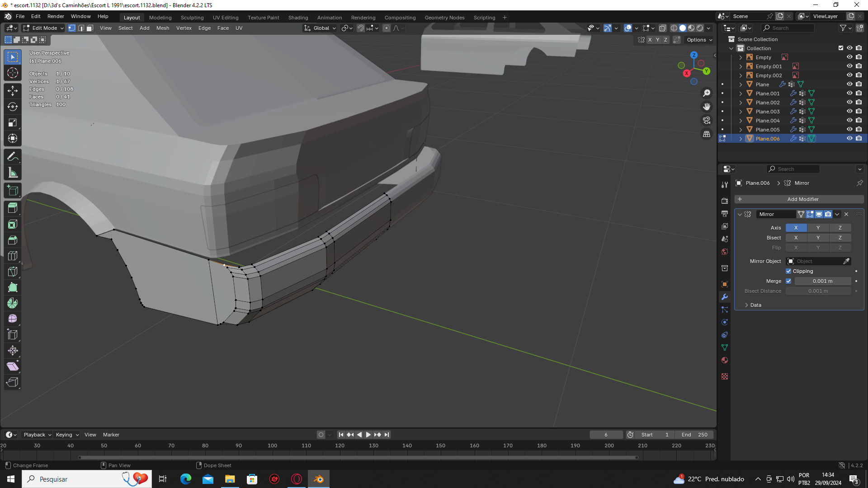Screen dimensions: 868x488
Task: Switch to face select mode icon
Action: 90,28
